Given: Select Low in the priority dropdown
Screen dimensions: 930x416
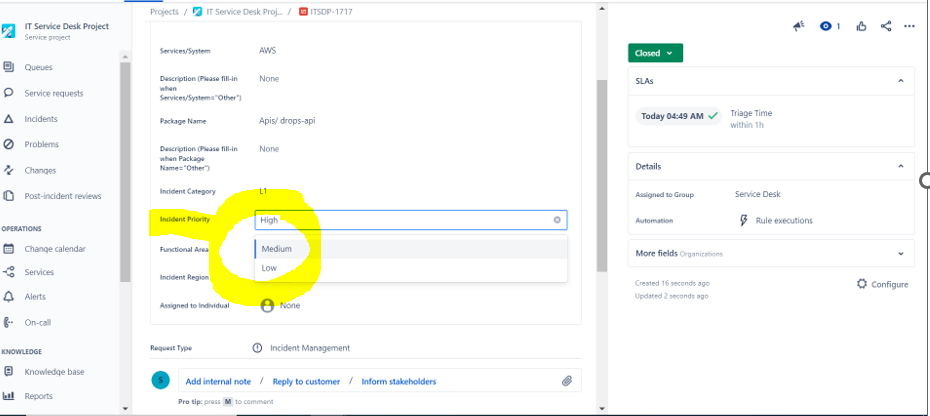Looking at the screenshot, I should (411, 268).
